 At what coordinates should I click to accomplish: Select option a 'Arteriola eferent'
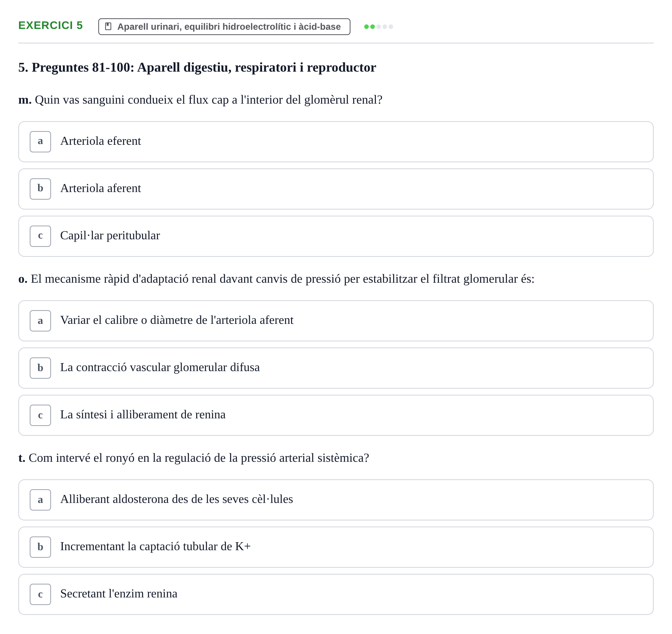point(336,142)
